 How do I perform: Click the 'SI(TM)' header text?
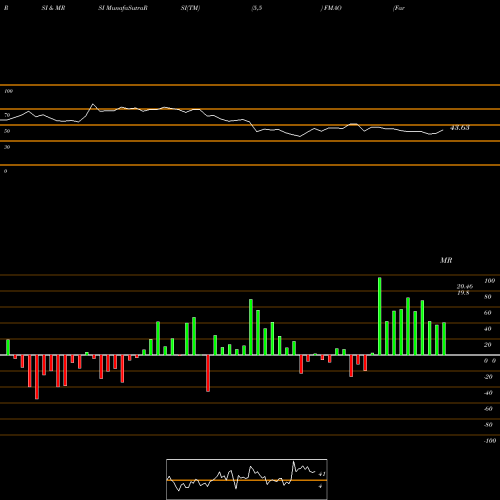(190, 8)
